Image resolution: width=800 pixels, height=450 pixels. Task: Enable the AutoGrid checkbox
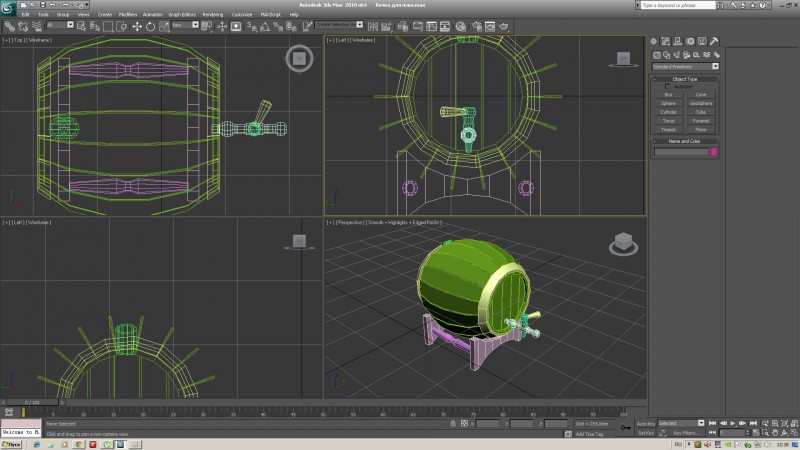click(668, 87)
